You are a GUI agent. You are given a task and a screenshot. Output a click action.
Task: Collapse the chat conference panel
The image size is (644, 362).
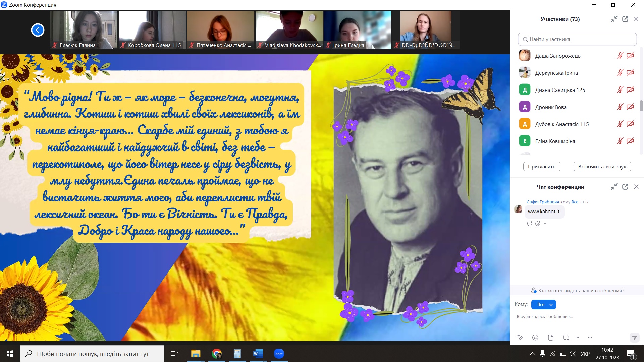pos(614,187)
